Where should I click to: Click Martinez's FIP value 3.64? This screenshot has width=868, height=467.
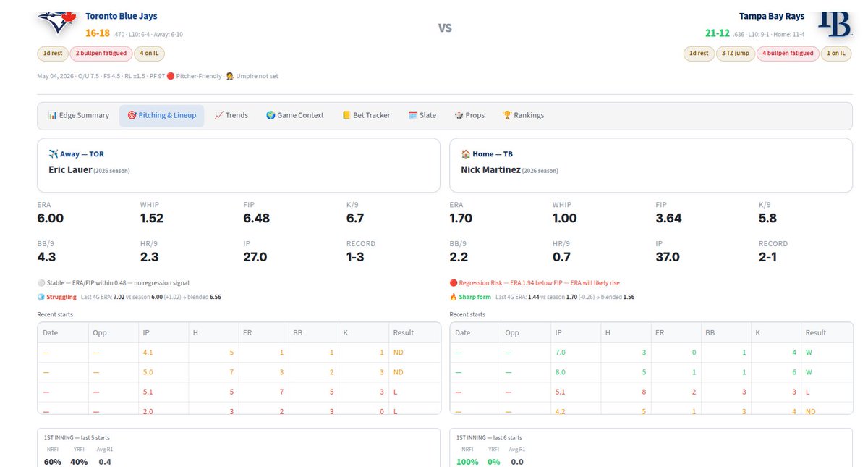tap(669, 218)
